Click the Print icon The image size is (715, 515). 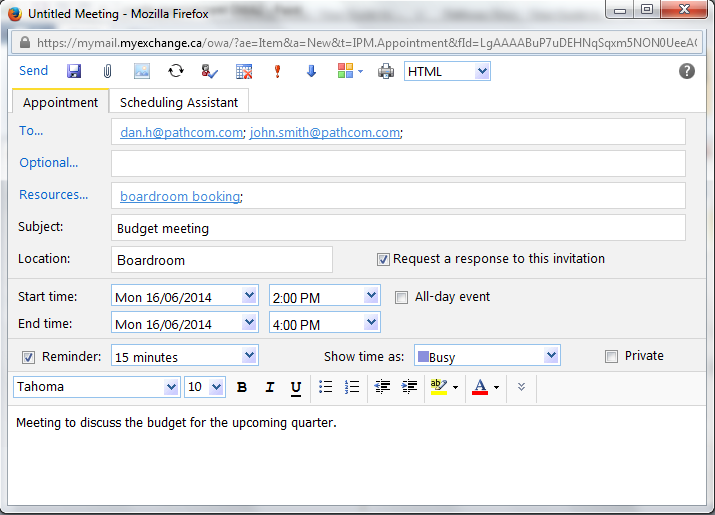tap(386, 72)
